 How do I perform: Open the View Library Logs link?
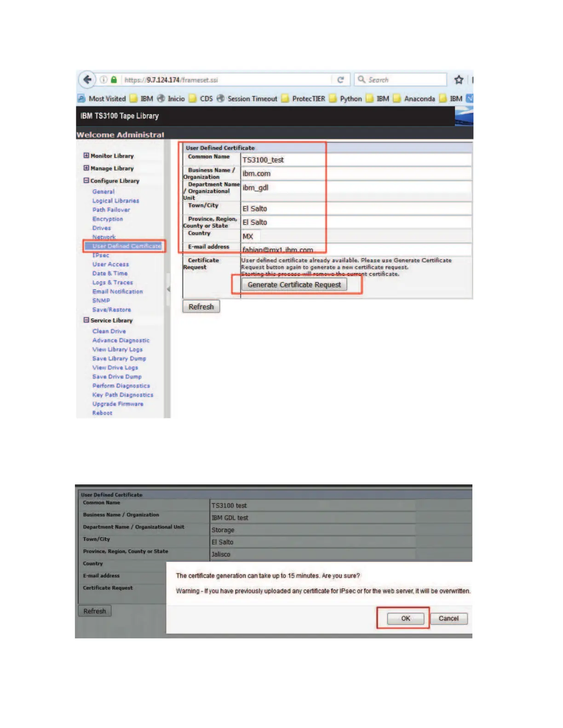point(117,349)
